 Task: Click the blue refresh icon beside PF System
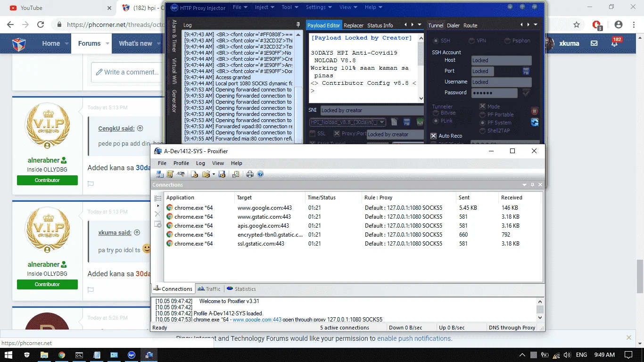pyautogui.click(x=535, y=123)
